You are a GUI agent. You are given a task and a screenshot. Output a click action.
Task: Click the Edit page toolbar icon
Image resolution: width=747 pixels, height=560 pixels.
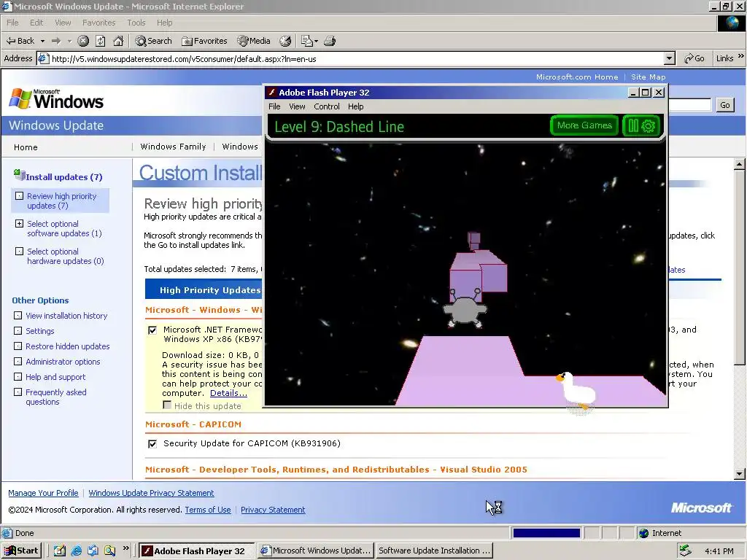coord(308,41)
